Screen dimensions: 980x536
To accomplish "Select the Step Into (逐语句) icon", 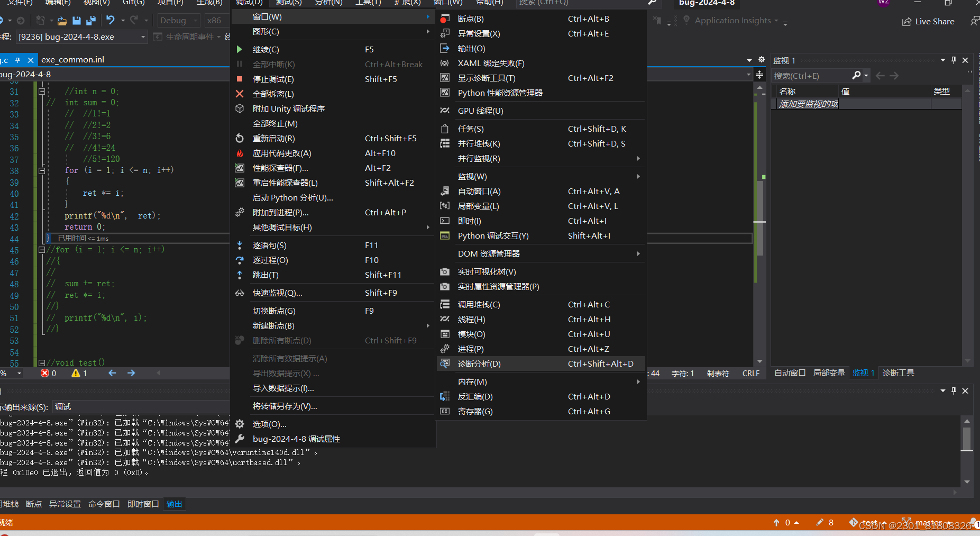I will pos(239,245).
